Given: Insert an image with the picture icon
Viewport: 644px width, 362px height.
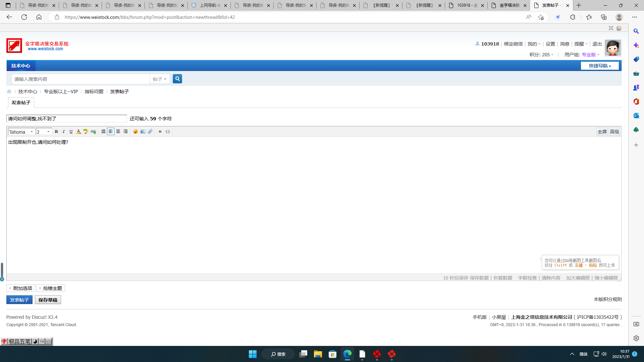Looking at the screenshot, I should coord(143,132).
